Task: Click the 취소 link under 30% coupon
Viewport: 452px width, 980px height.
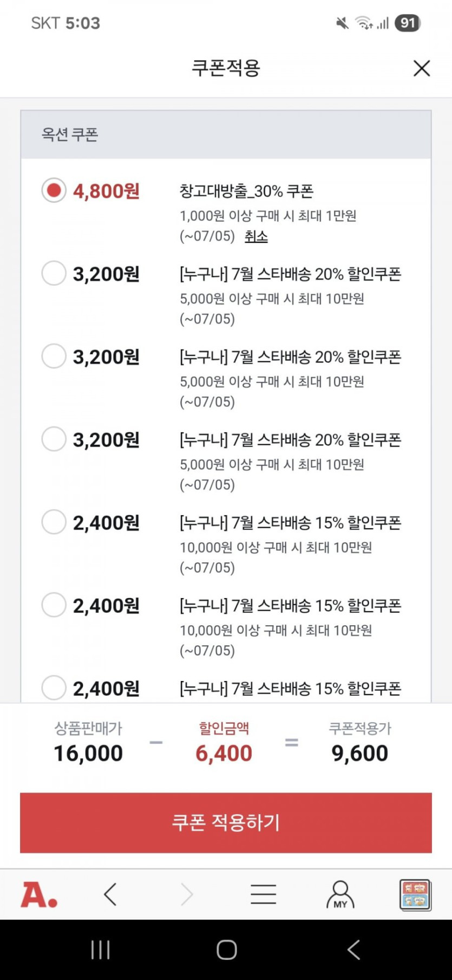Action: pos(256,237)
